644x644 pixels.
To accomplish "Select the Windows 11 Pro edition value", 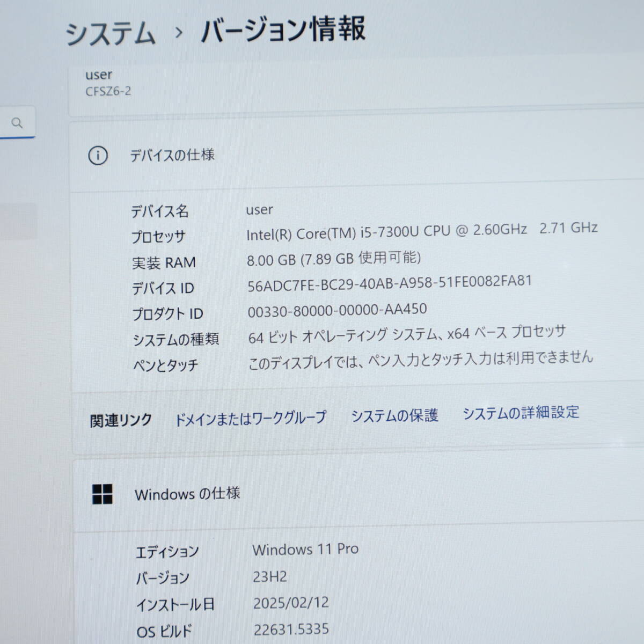I will point(305,550).
